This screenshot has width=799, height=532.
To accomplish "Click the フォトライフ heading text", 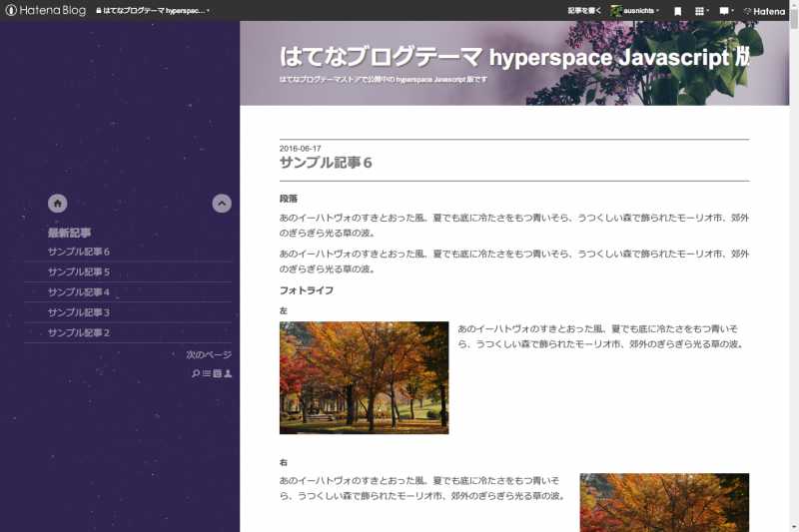I will [x=307, y=290].
